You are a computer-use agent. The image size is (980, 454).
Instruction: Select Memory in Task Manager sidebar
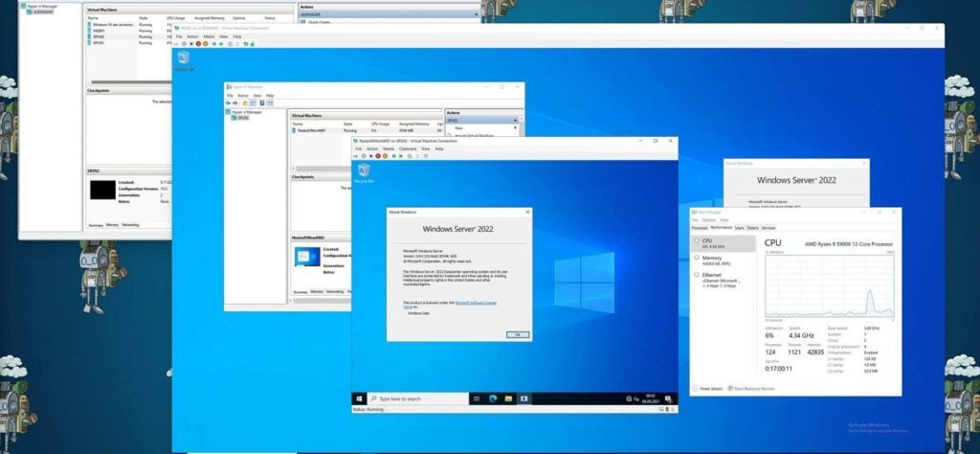point(724,260)
